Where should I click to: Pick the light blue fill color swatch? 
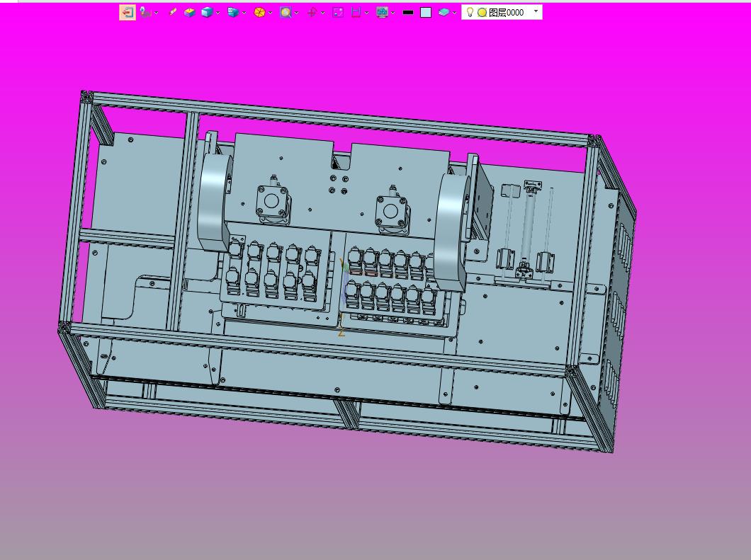coord(426,13)
